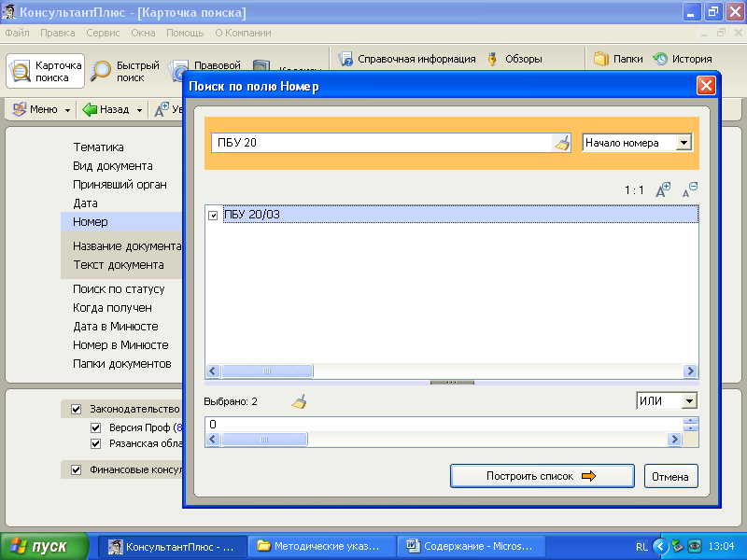
Task: Click results list scroll left arrow
Action: [213, 371]
